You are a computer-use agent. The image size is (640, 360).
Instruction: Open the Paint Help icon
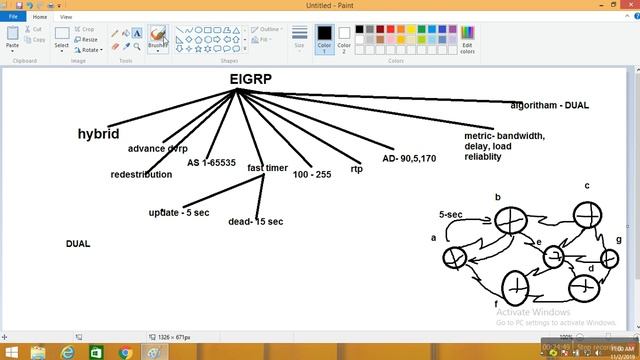(x=637, y=16)
